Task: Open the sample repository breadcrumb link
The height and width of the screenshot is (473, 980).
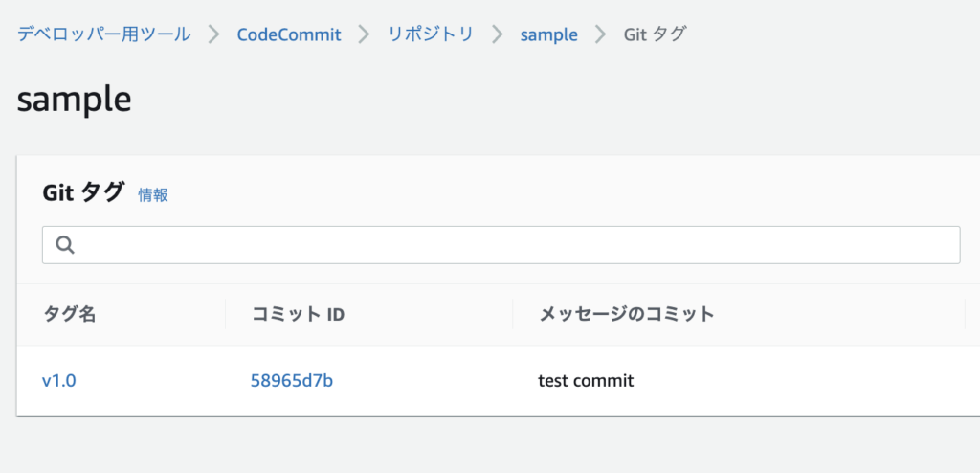Action: click(548, 34)
